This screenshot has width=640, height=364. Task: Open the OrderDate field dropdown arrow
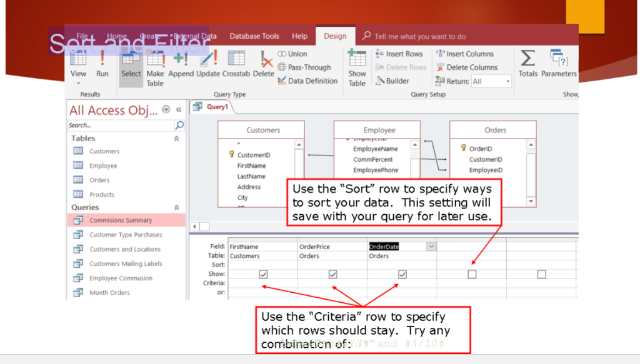click(x=431, y=247)
